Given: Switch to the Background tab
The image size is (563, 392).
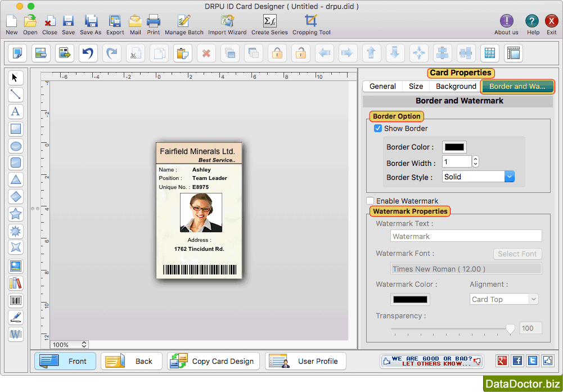Looking at the screenshot, I should coord(456,87).
